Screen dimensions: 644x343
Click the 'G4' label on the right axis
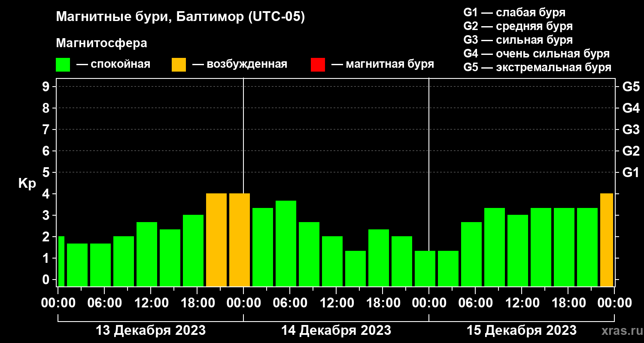(x=631, y=108)
